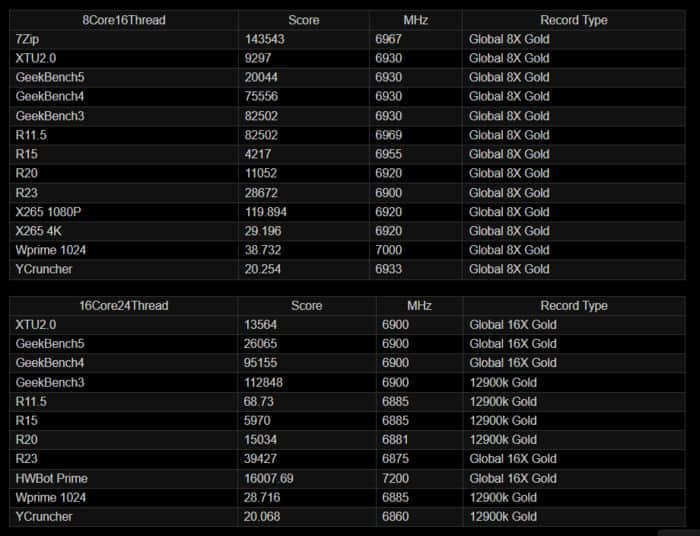Image resolution: width=700 pixels, height=536 pixels.
Task: Select the 4217 score cell
Action: point(258,154)
